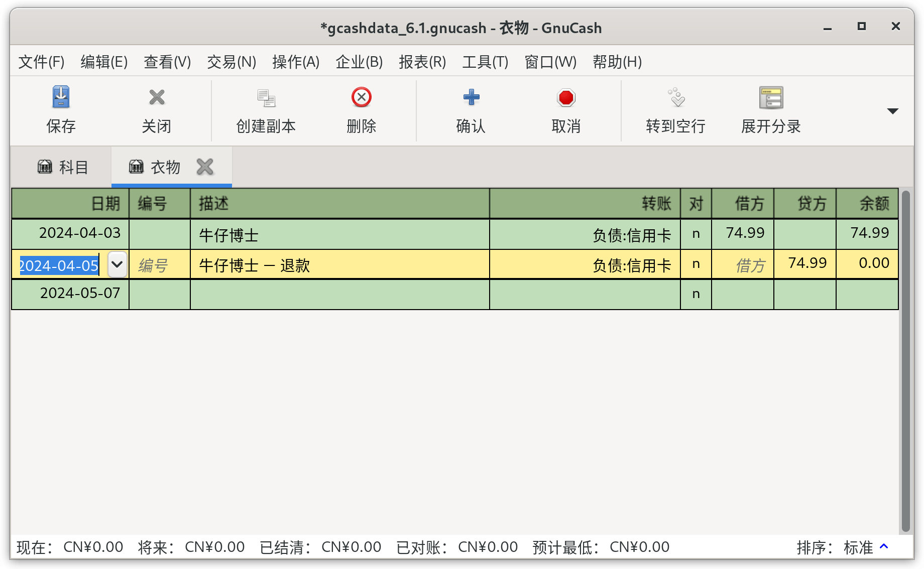Click the date field 2024-04-05
The height and width of the screenshot is (569, 924).
[x=59, y=265]
